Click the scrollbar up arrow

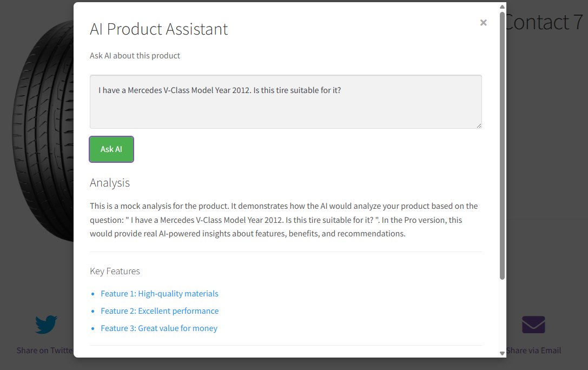point(502,6)
